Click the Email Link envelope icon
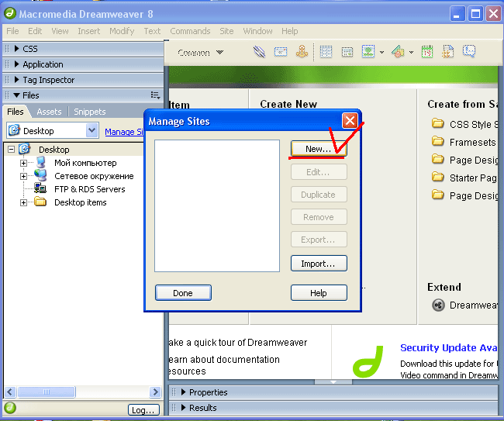 (281, 52)
